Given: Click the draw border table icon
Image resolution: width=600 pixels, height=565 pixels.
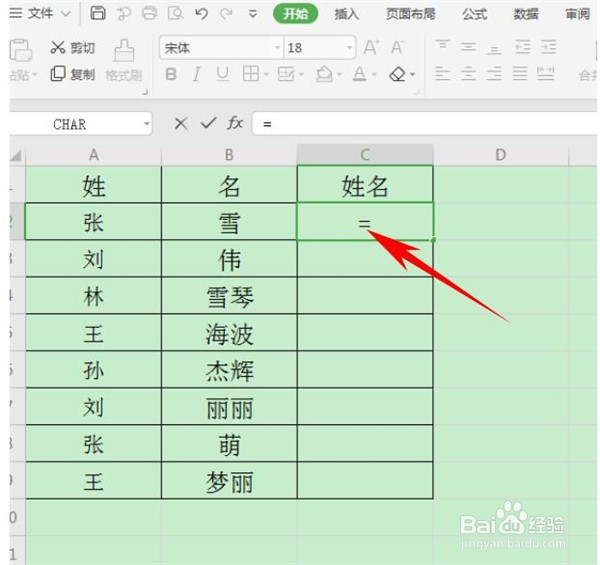Looking at the screenshot, I should [286, 74].
